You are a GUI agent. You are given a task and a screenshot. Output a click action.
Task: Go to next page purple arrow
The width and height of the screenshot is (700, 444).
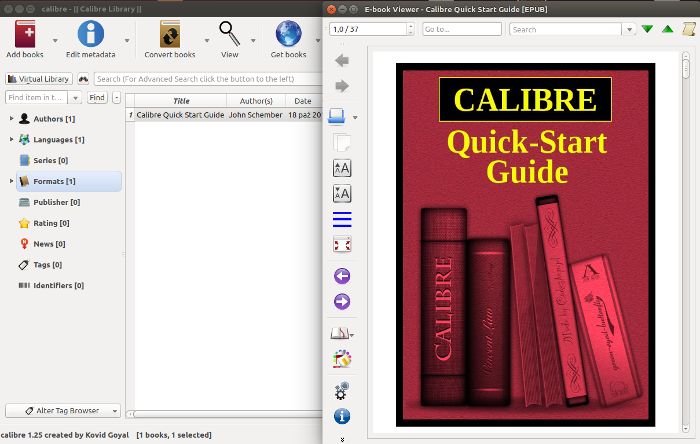pyautogui.click(x=342, y=302)
